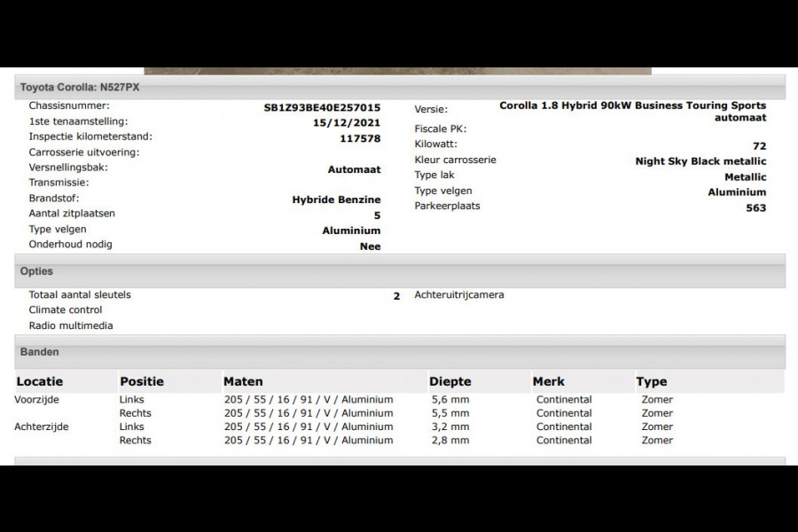Screen dimensions: 798x532
Task: Click Continental brand in the 2,8 mm row
Action: [x=564, y=441]
